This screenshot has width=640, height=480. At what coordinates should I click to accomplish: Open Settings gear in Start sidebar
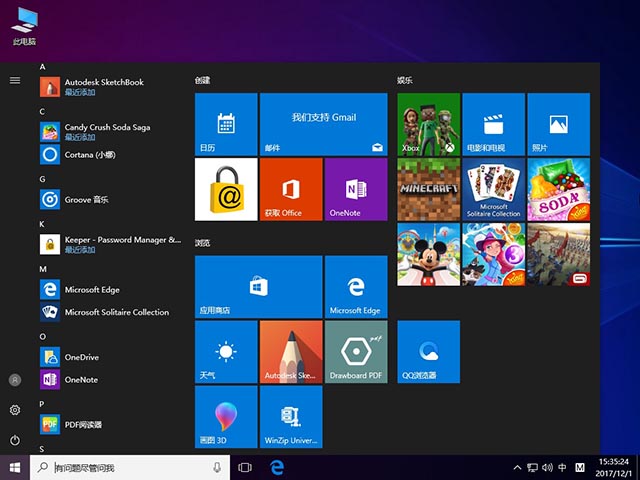(x=15, y=410)
